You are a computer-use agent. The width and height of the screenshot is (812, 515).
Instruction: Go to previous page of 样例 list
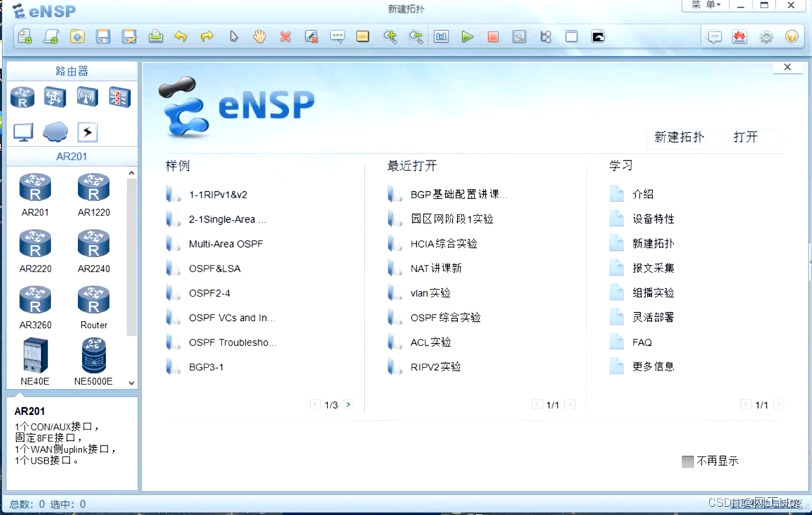click(315, 404)
